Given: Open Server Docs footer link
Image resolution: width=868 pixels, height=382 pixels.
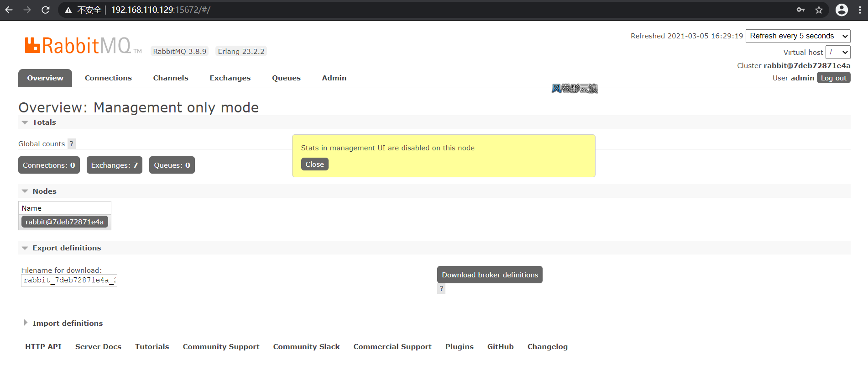Looking at the screenshot, I should coord(98,347).
